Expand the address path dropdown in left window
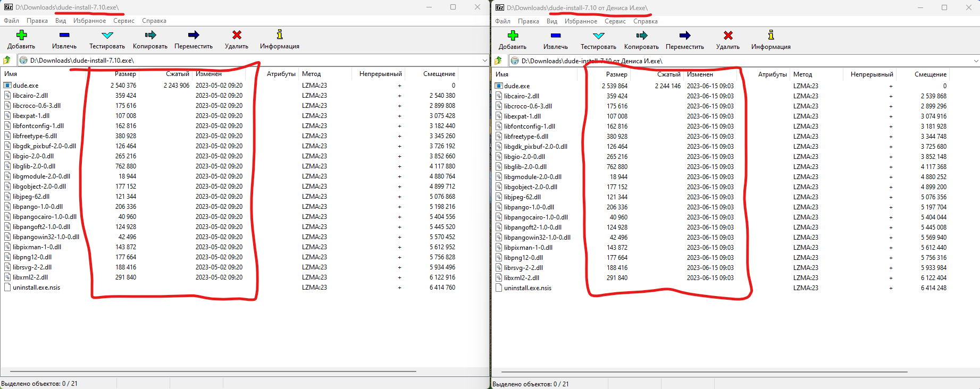This screenshot has width=980, height=389. click(x=484, y=61)
